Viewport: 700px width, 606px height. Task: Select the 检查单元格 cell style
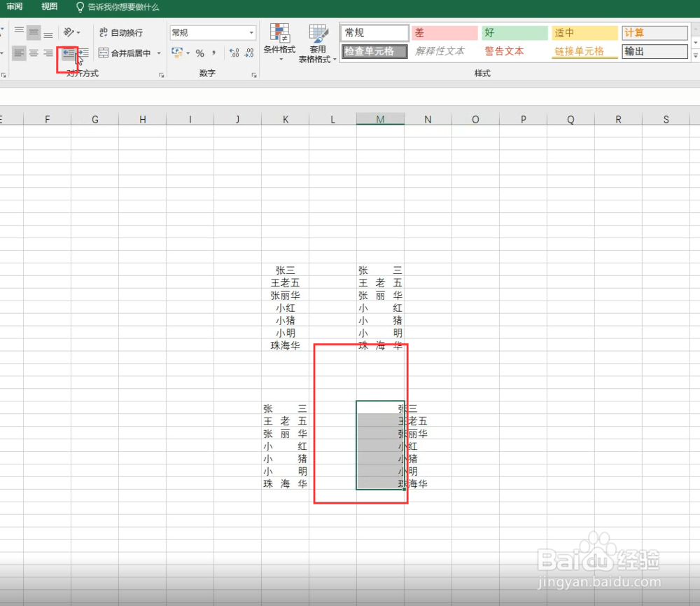[x=375, y=51]
